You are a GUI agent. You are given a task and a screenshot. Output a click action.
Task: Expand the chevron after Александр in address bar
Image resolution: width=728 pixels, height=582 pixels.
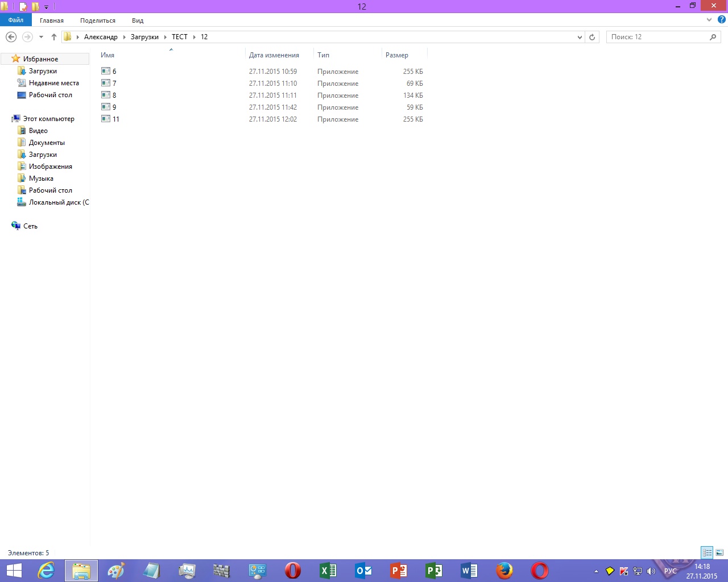click(x=125, y=37)
